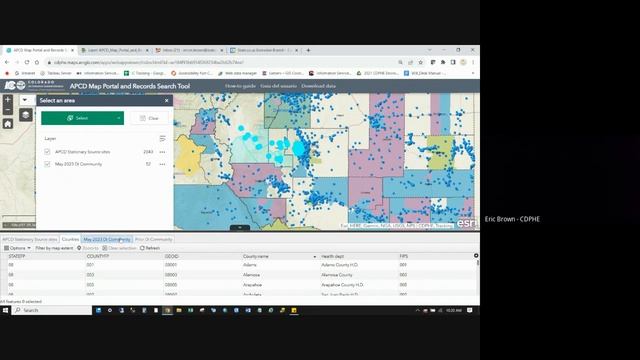Switch to the Inbox browser tab
Viewport: 640px width, 360px height.
pyautogui.click(x=189, y=50)
